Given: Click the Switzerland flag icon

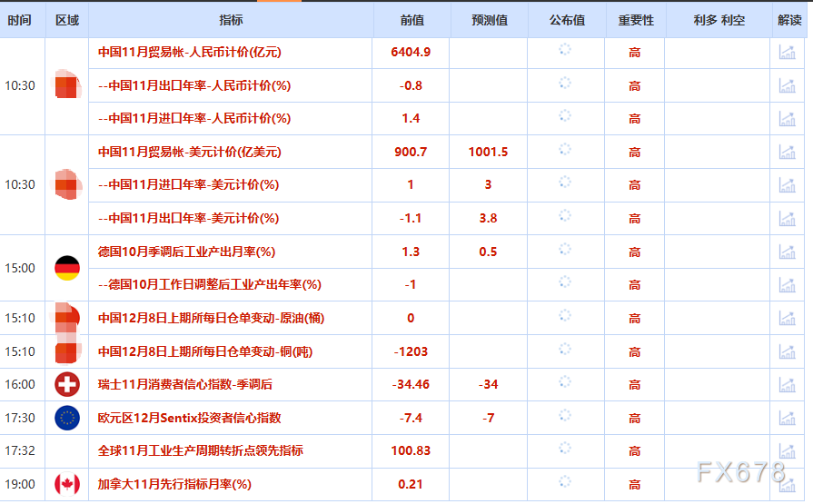Looking at the screenshot, I should click(67, 384).
